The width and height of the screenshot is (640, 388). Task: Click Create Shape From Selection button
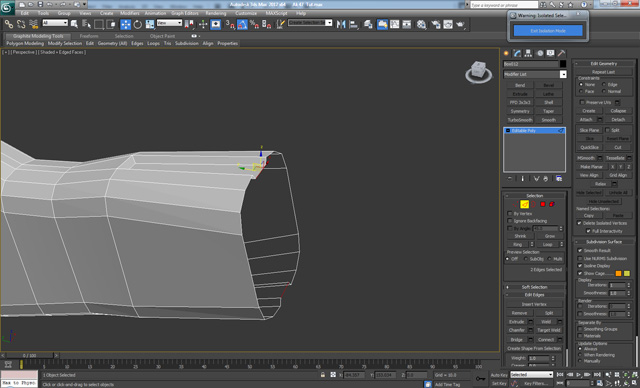click(x=534, y=349)
